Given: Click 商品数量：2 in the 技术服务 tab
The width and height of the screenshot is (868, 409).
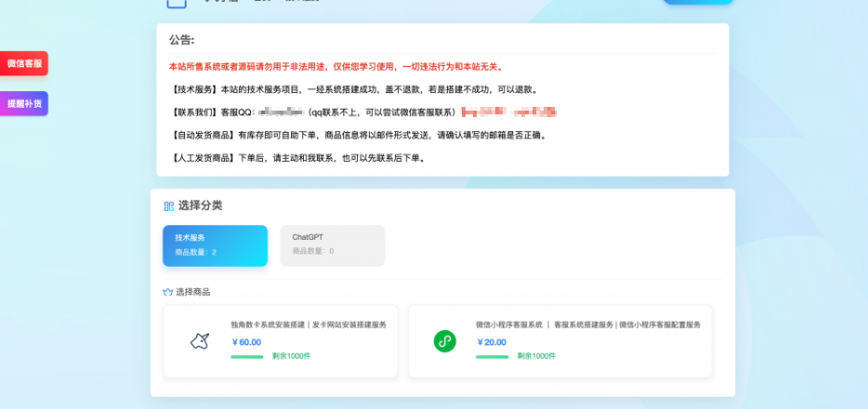Looking at the screenshot, I should (195, 253).
